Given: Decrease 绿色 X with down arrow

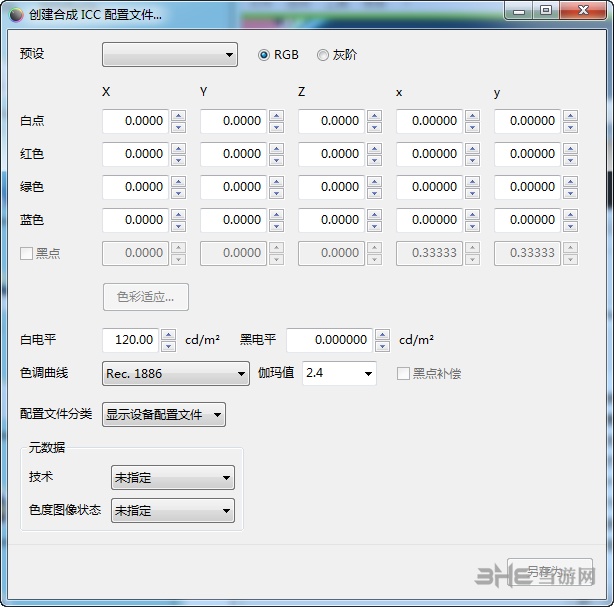Looking at the screenshot, I should pyautogui.click(x=179, y=193).
